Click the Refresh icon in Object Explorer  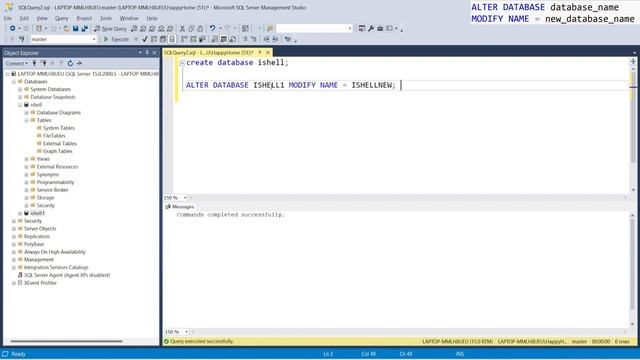70,63
